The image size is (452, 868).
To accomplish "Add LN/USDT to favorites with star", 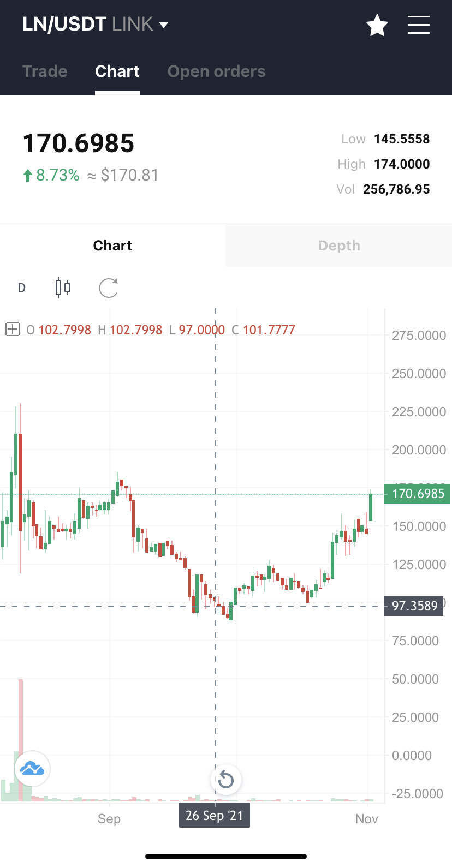I will (x=377, y=25).
